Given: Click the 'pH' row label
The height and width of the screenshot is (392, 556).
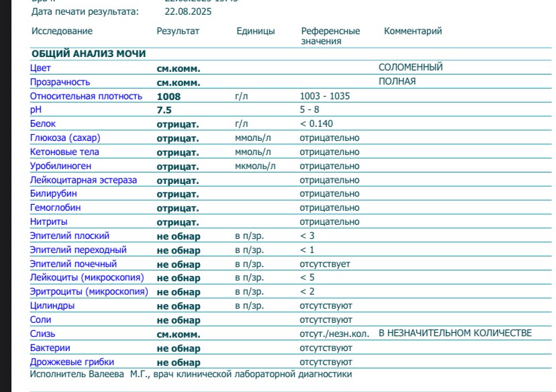Looking at the screenshot, I should click(36, 110).
